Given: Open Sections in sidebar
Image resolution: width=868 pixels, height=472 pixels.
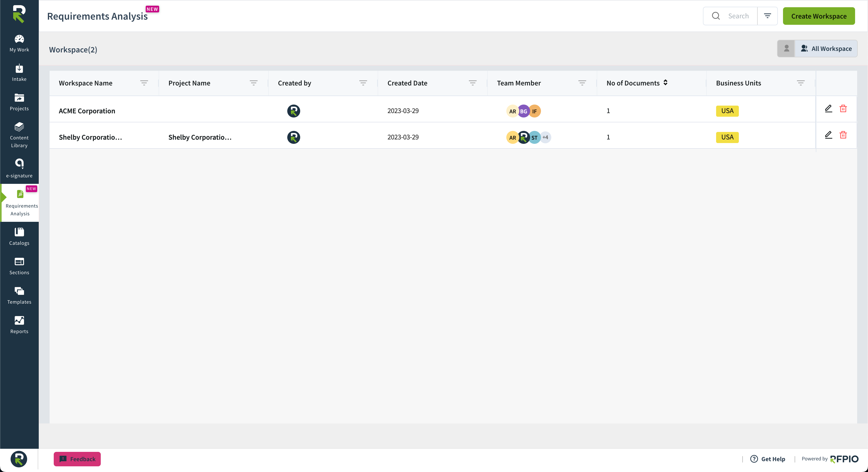Looking at the screenshot, I should pos(19,266).
